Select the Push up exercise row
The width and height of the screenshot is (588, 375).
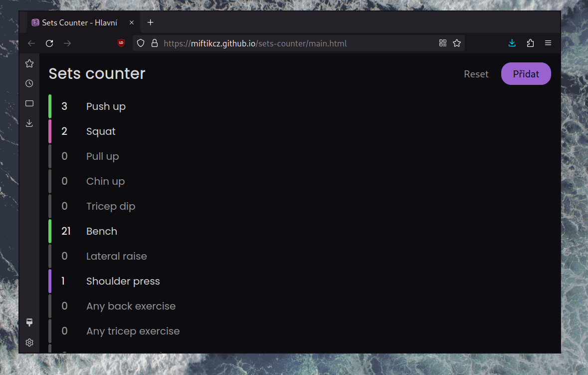106,106
